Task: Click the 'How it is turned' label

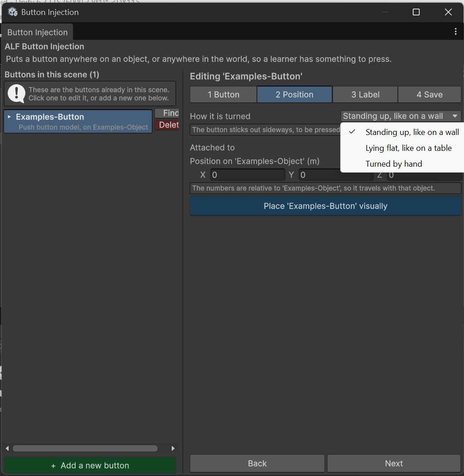Action: [x=220, y=116]
